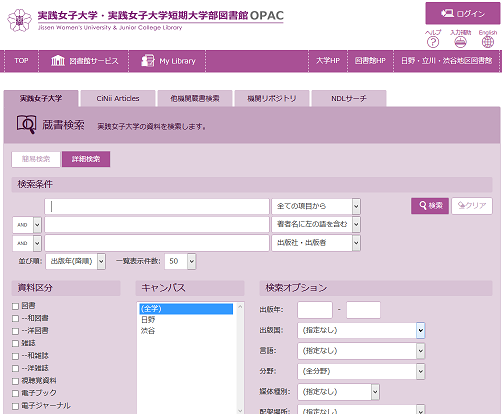This screenshot has width=502, height=416.
Task: Check the 雑誌 checkbox
Action: coord(15,344)
